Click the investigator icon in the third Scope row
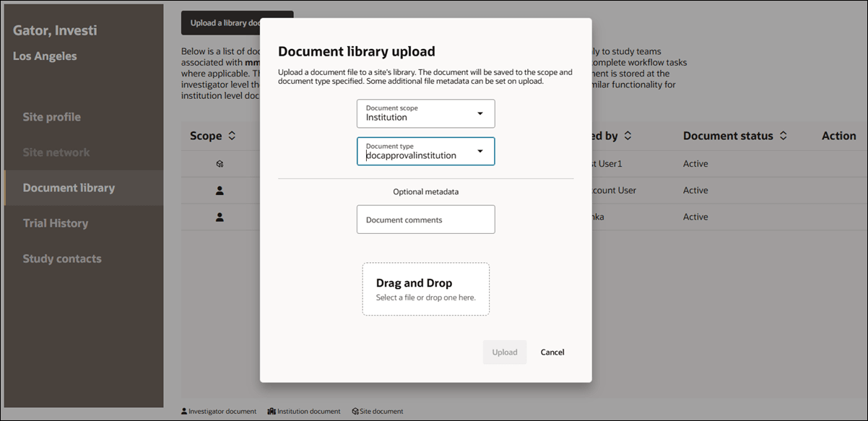 (x=220, y=217)
